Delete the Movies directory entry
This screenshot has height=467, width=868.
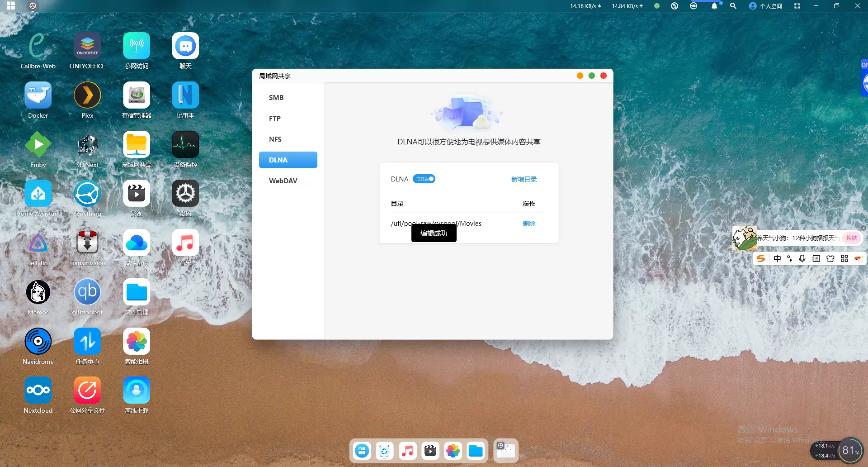click(x=528, y=224)
